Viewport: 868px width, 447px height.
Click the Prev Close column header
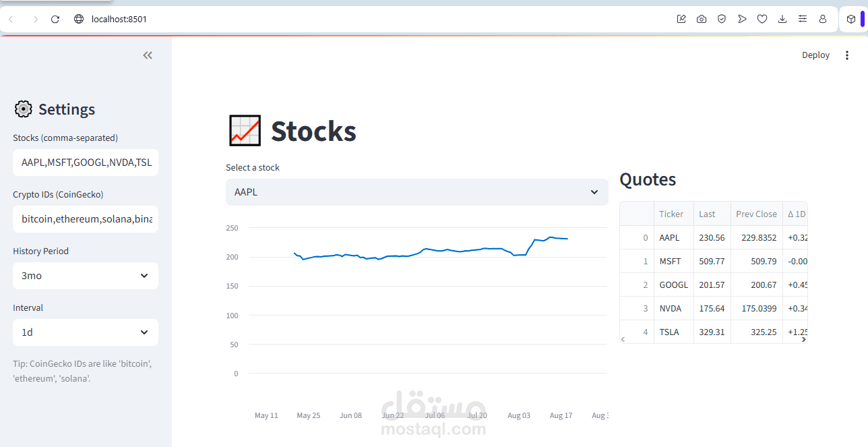[756, 214]
